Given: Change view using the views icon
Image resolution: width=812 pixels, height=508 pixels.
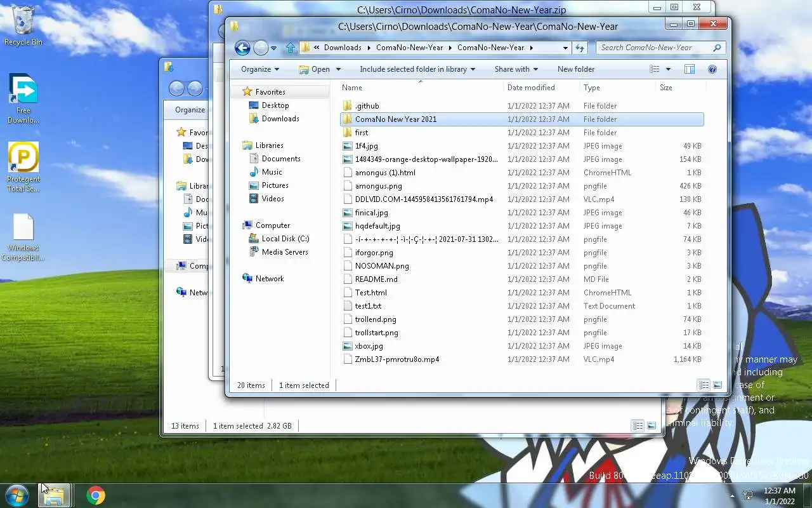Looking at the screenshot, I should 654,69.
